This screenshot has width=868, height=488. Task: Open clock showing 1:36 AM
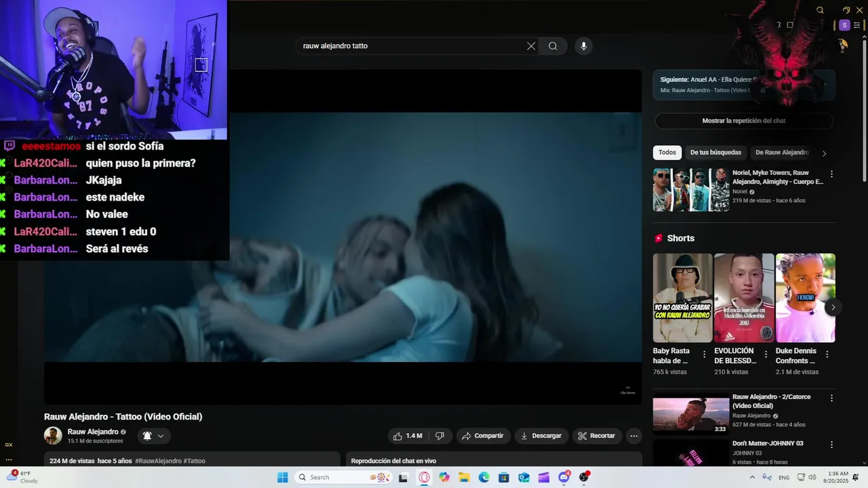tap(837, 477)
